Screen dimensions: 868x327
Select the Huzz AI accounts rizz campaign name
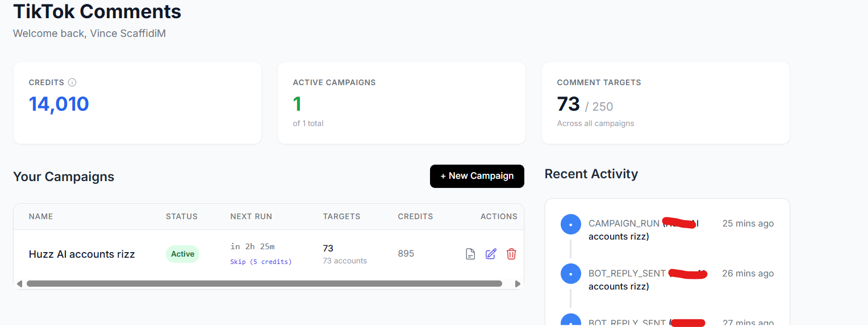pos(82,254)
